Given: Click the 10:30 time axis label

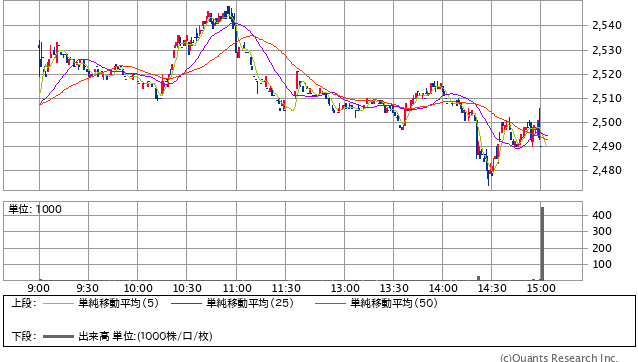Looking at the screenshot, I should pyautogui.click(x=187, y=288).
